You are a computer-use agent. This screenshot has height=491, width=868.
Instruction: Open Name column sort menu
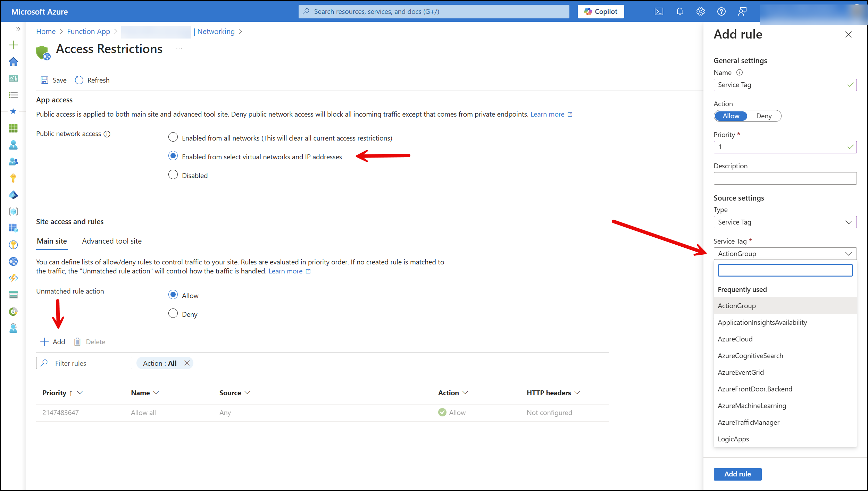(156, 392)
